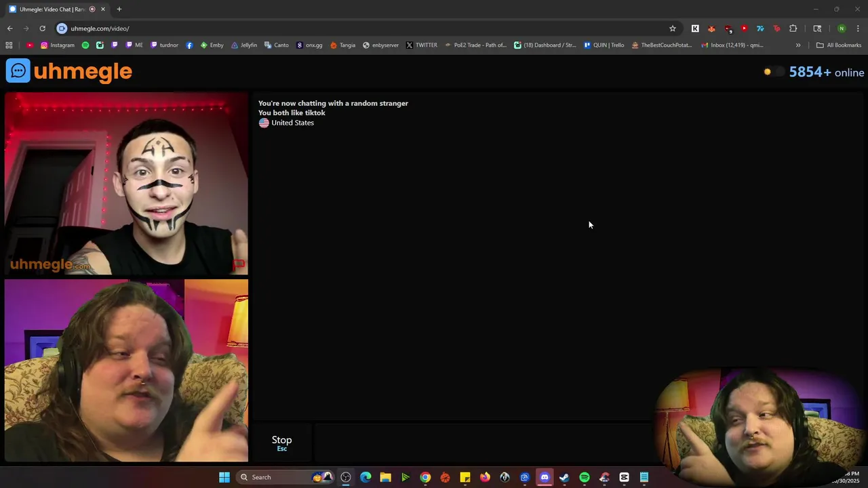Open the TWITTER bookmark
Image resolution: width=868 pixels, height=488 pixels.
point(421,45)
